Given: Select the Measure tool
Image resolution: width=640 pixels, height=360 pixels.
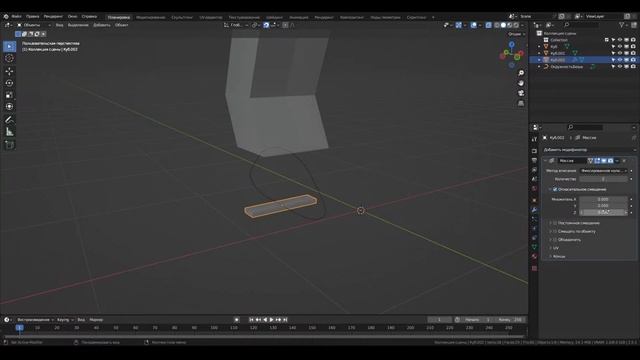Looking at the screenshot, I should 9,132.
